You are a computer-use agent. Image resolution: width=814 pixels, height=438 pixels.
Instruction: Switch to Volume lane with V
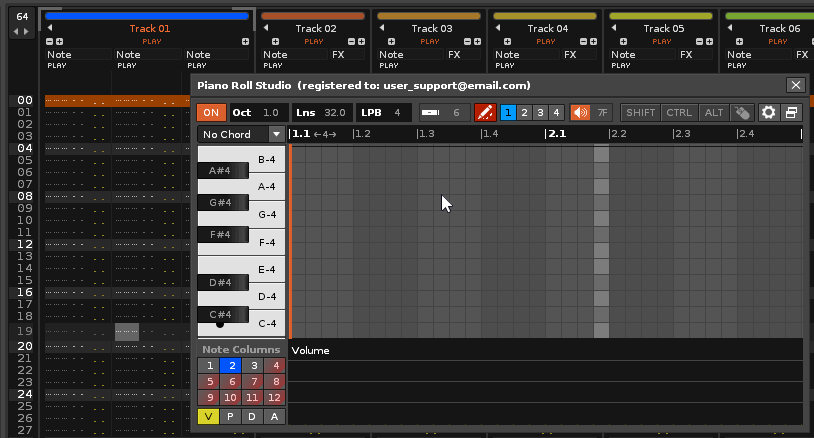[208, 417]
